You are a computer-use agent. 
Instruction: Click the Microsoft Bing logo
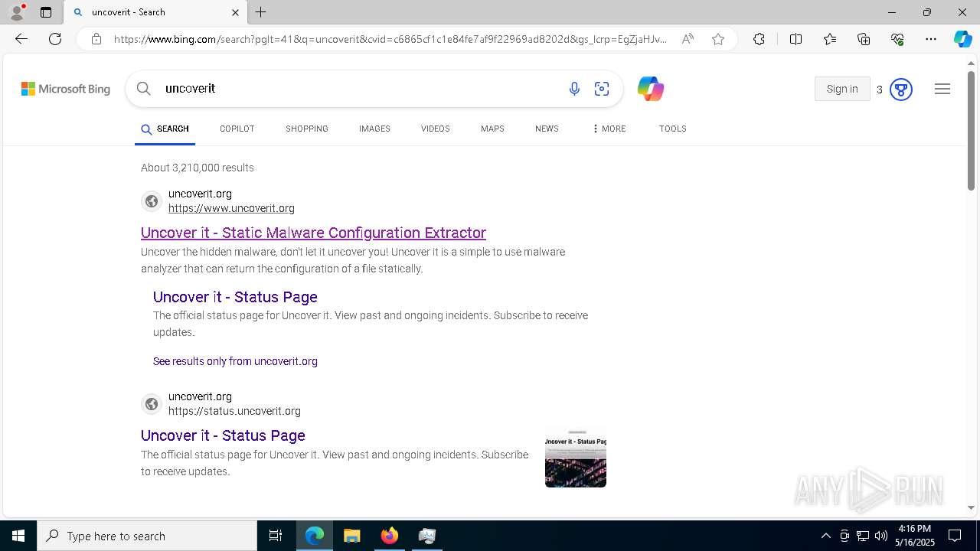pyautogui.click(x=66, y=89)
